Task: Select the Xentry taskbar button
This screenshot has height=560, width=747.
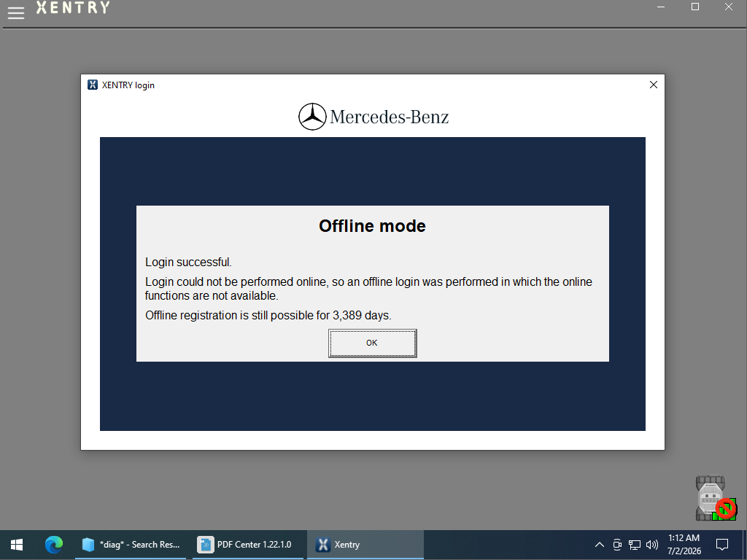Action: point(365,544)
